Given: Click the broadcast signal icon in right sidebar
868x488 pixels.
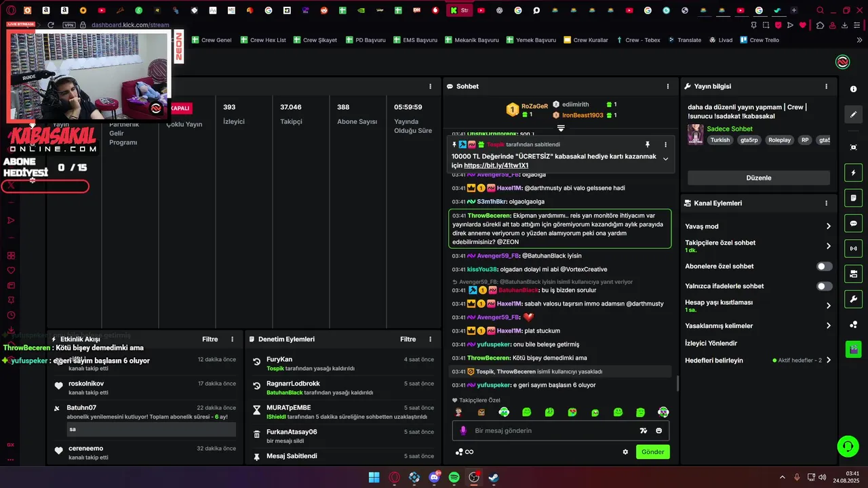Looking at the screenshot, I should coord(853,249).
